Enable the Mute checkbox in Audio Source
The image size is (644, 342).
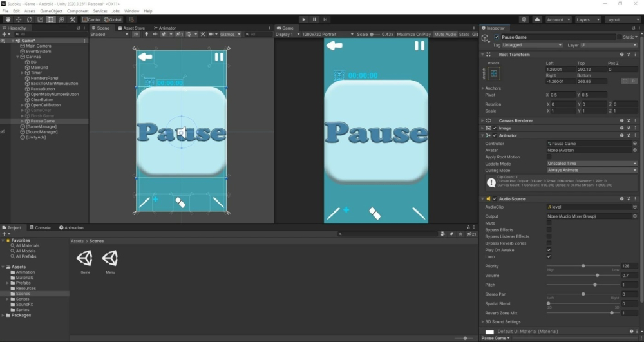(549, 223)
